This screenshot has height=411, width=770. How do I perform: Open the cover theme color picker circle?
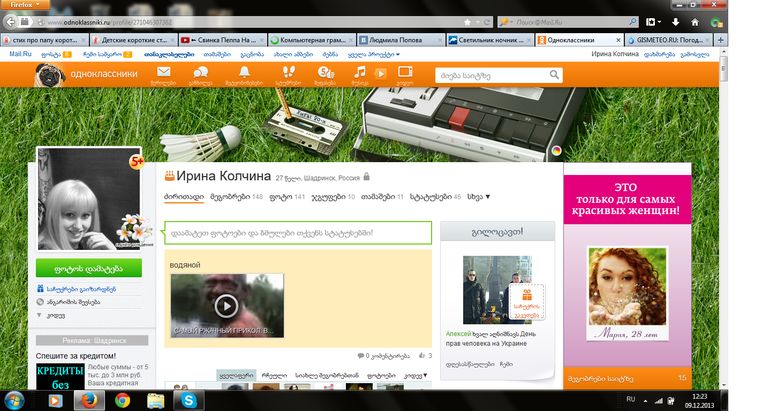click(x=557, y=151)
